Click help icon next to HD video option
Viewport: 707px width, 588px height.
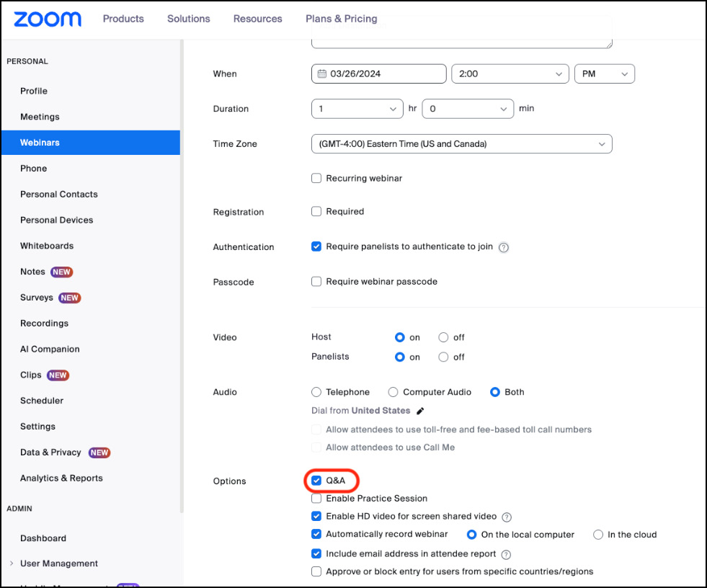pos(507,517)
